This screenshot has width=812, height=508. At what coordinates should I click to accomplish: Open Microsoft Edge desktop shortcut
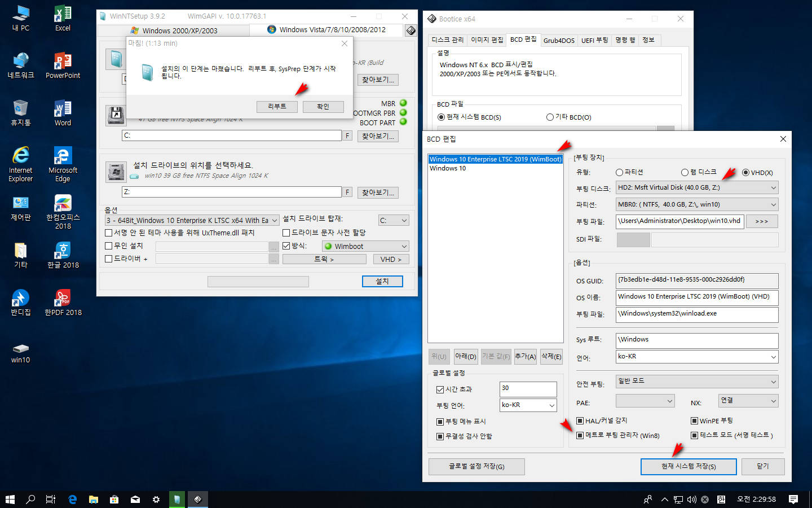coord(63,164)
